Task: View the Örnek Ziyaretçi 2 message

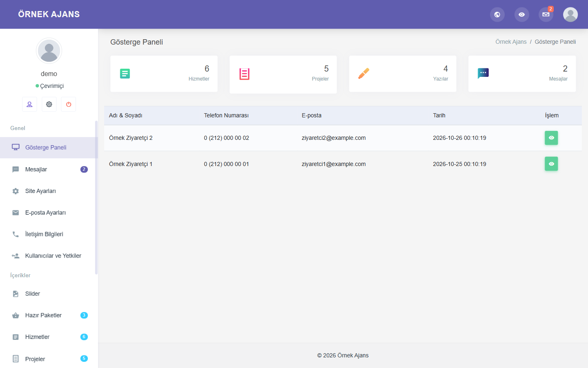Action: [x=551, y=138]
